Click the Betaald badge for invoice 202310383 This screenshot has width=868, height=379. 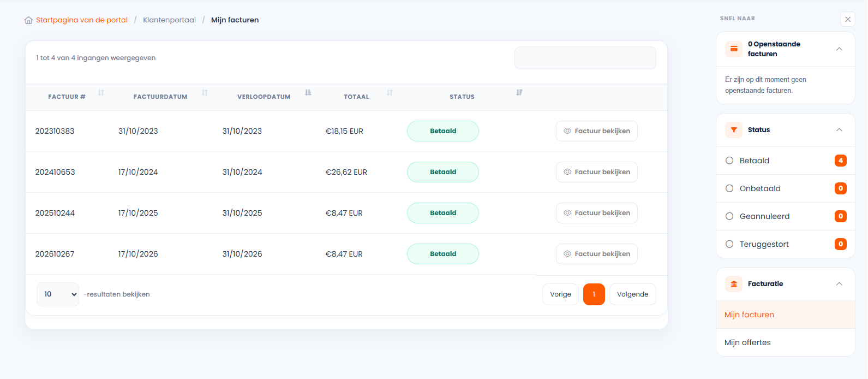443,131
